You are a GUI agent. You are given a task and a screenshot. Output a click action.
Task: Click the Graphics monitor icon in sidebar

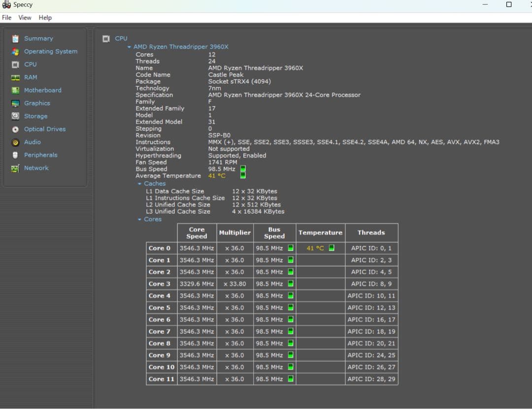pyautogui.click(x=15, y=103)
